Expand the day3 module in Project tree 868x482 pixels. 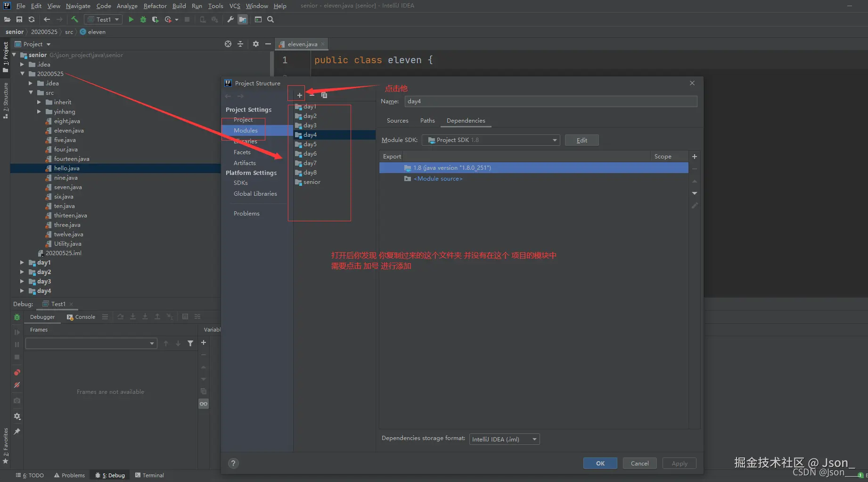pyautogui.click(x=22, y=281)
